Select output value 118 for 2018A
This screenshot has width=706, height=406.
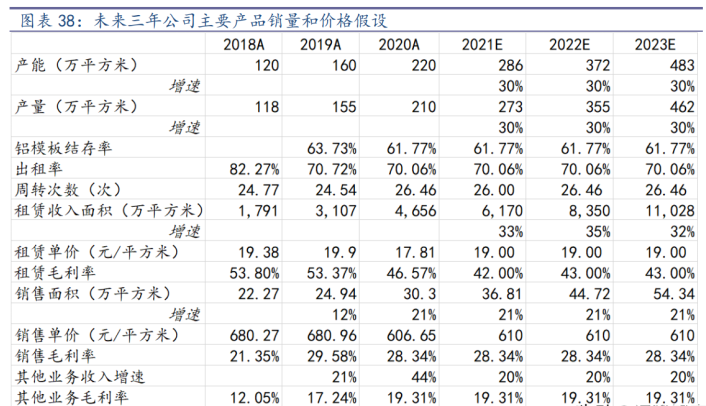(267, 107)
